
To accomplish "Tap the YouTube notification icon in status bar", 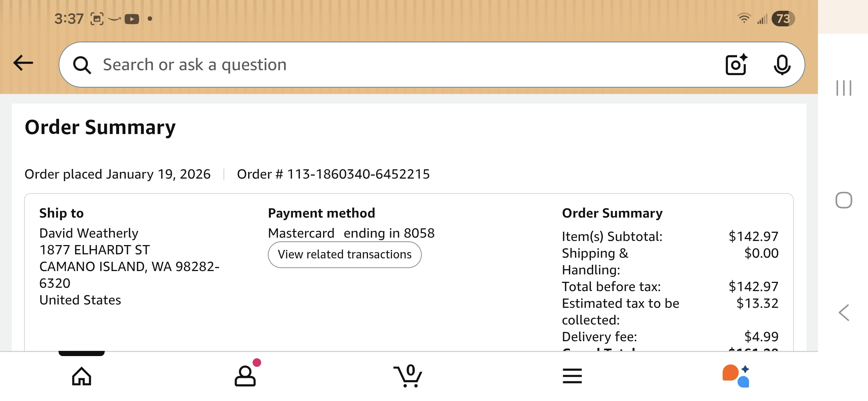I will (x=132, y=19).
